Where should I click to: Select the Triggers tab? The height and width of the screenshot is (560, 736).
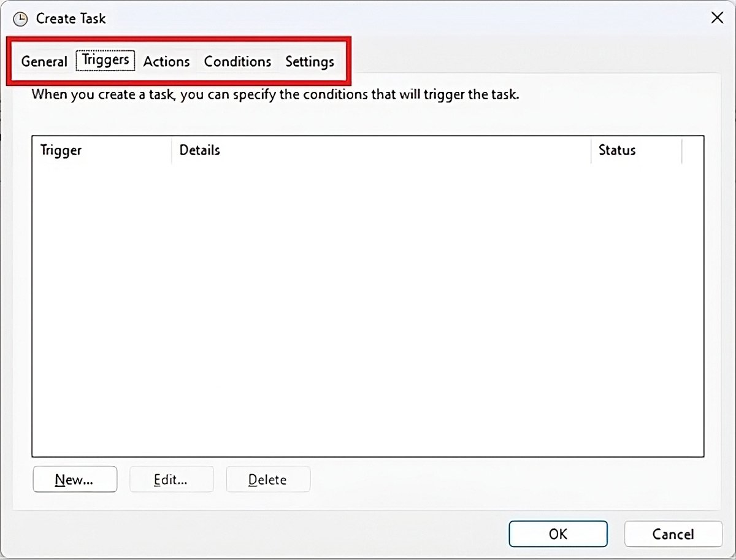[x=105, y=60]
